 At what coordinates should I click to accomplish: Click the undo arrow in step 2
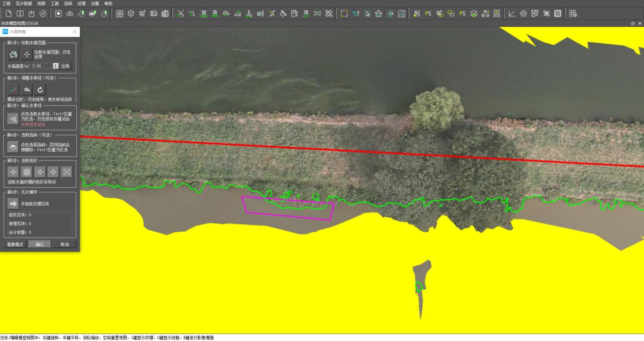pos(27,90)
